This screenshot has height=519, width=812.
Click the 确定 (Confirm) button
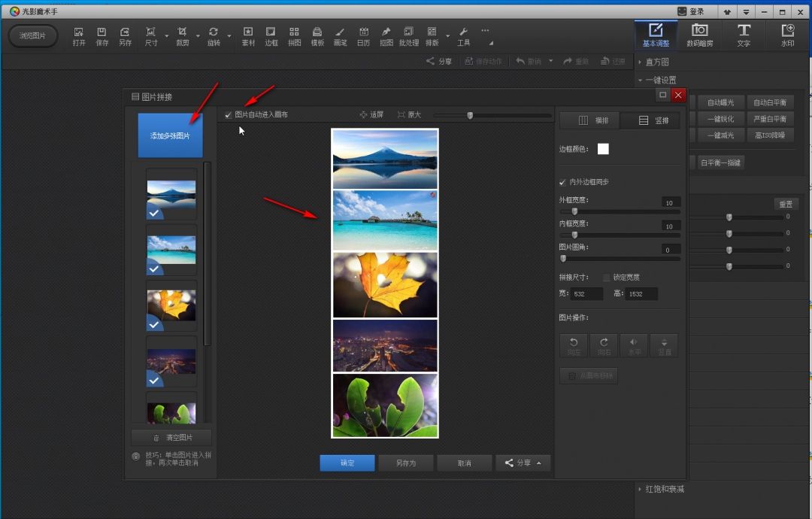point(347,463)
